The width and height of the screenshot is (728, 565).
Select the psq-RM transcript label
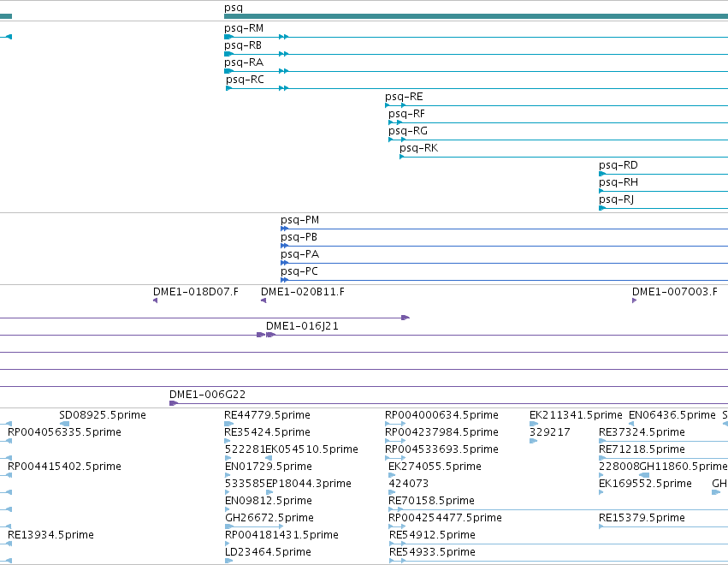[x=244, y=28]
